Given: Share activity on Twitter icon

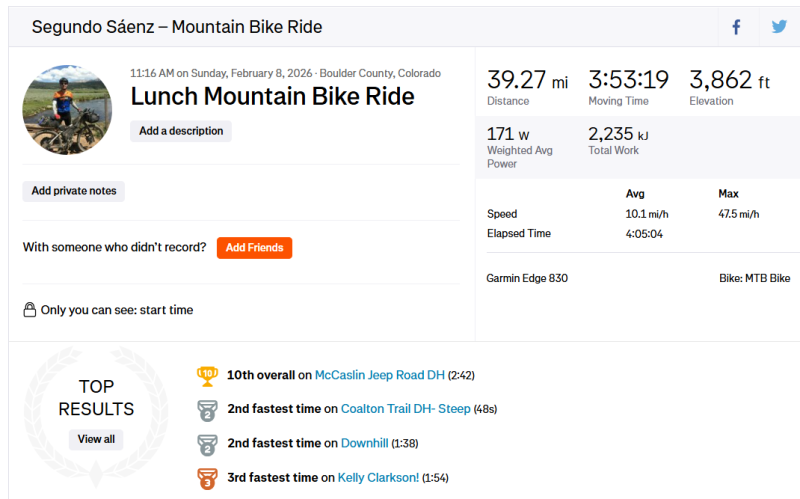Looking at the screenshot, I should point(779,27).
